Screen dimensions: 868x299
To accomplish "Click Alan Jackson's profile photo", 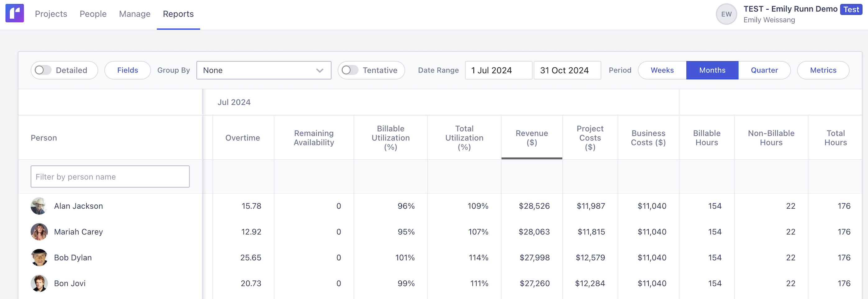I will pos(39,206).
